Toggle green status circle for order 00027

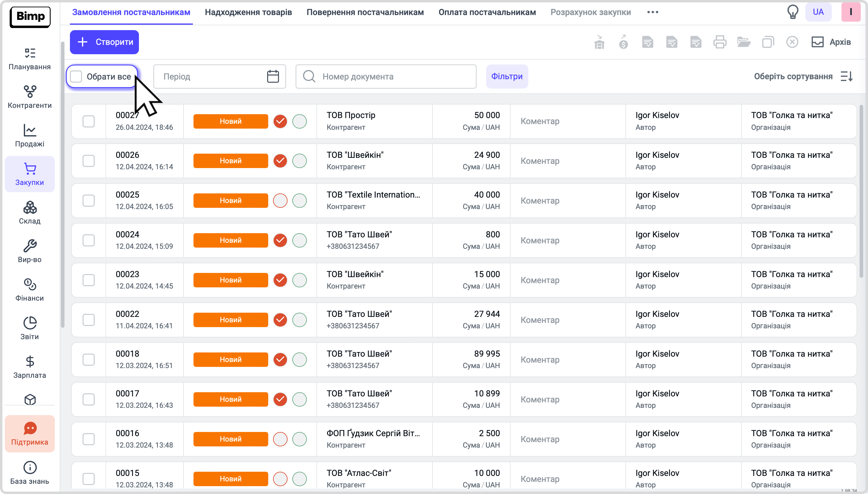pos(299,121)
